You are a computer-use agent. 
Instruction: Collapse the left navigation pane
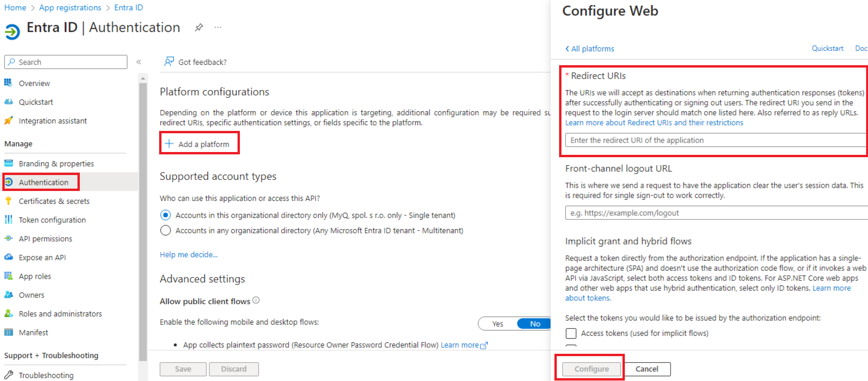click(139, 61)
